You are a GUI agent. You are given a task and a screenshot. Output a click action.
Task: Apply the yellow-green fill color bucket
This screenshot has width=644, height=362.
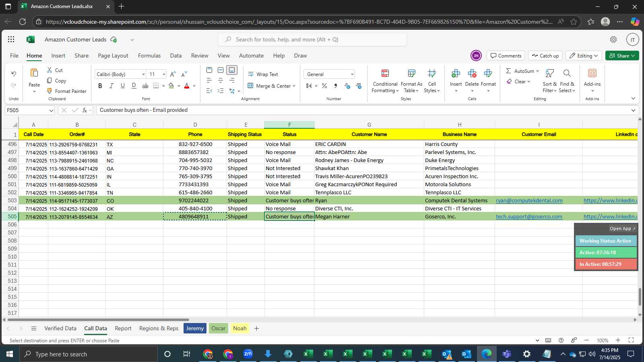[171, 86]
